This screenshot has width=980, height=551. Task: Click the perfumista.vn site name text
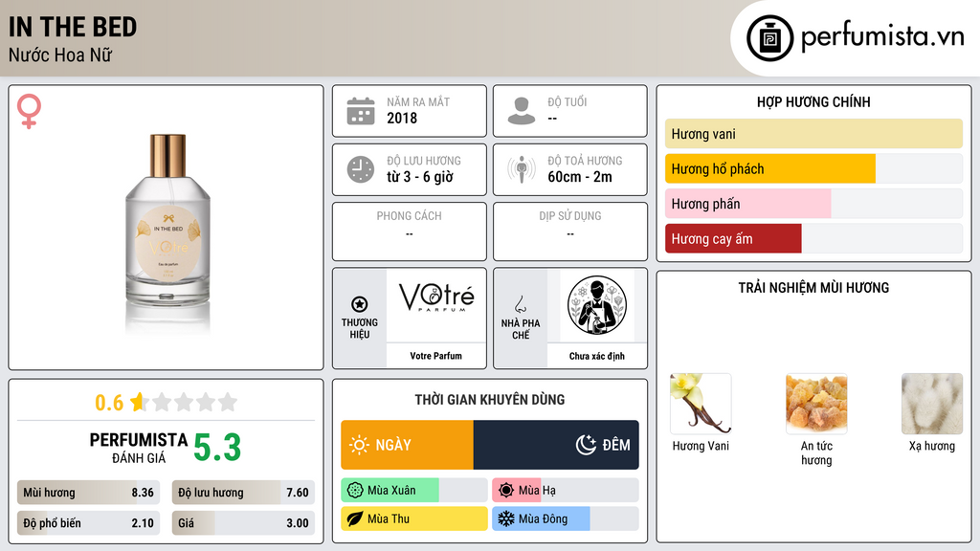coord(882,37)
